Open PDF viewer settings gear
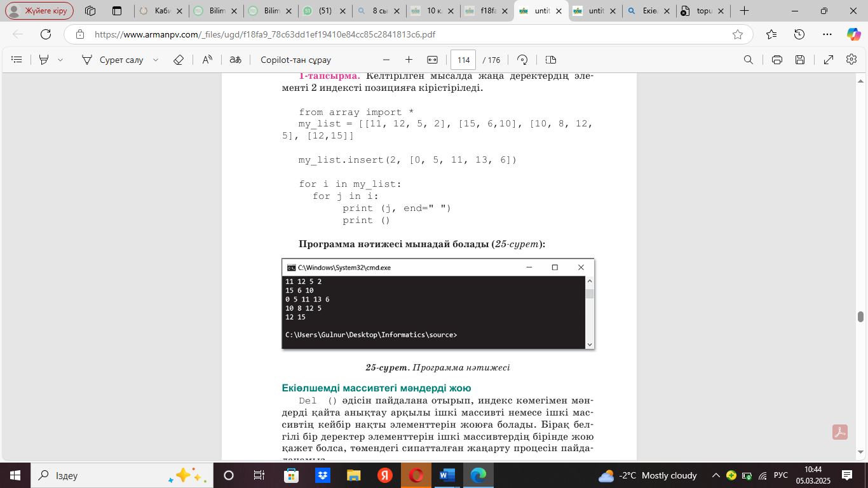The image size is (868, 488). (x=851, y=59)
